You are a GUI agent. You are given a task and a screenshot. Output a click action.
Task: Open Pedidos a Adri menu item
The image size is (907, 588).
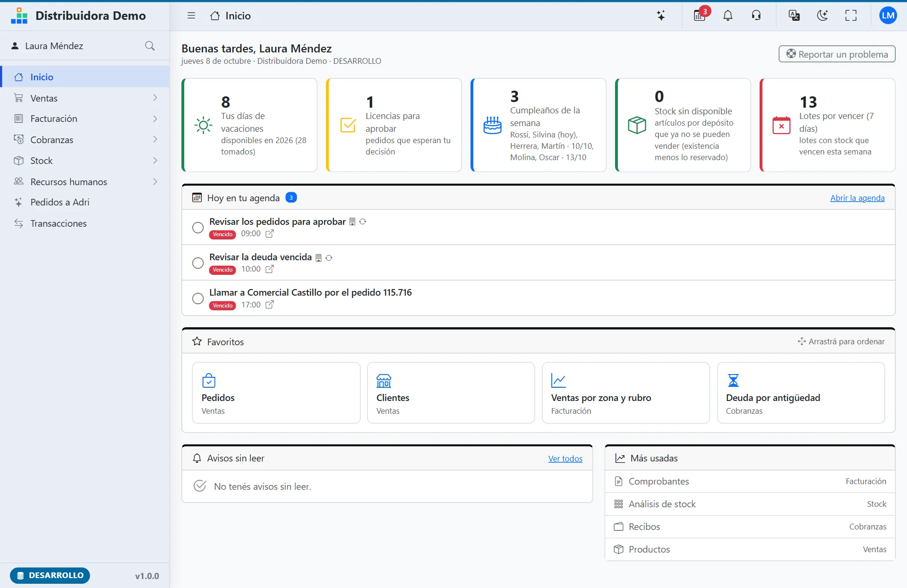click(x=86, y=202)
